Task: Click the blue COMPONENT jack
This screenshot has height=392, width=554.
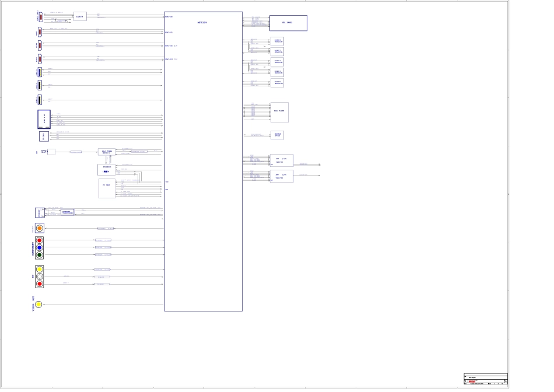Action: 39,247
